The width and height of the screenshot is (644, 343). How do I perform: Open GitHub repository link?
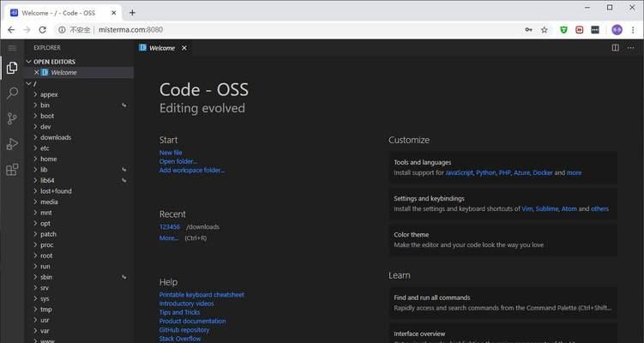[184, 330]
